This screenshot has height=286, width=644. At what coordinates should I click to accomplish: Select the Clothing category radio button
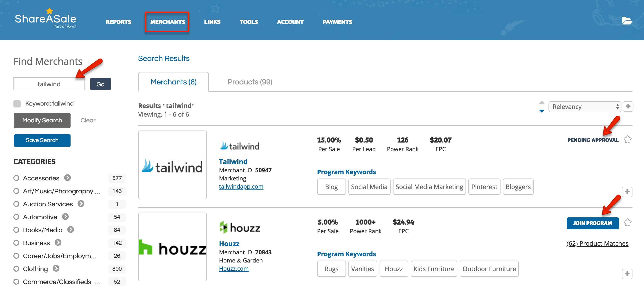pos(17,269)
